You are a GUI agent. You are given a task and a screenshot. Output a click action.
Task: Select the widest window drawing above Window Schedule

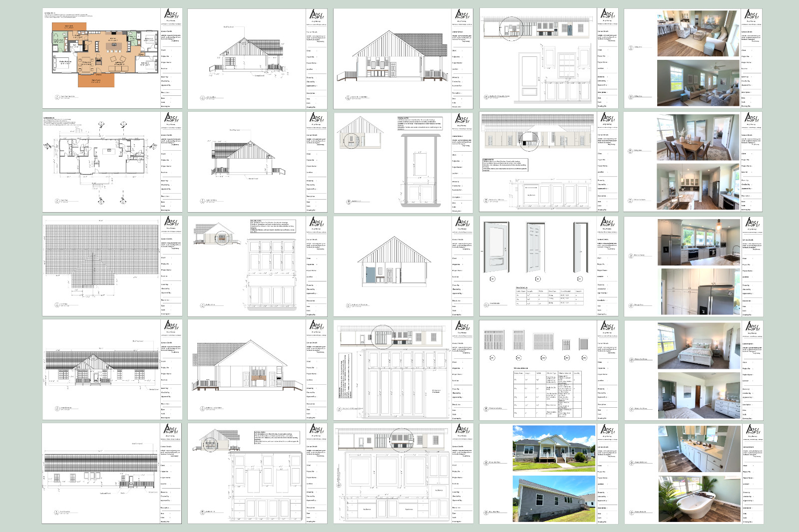[x=544, y=341]
